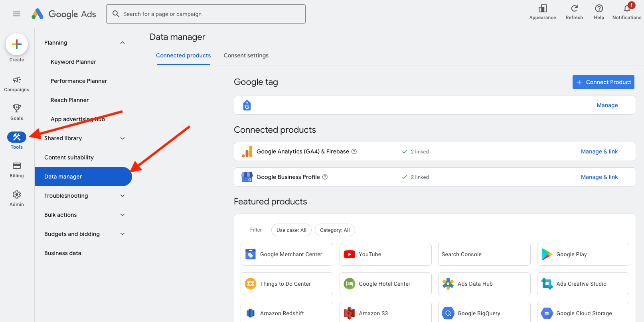Open the hamburger main menu
Screen dimensions: 644x322
[x=17, y=14]
